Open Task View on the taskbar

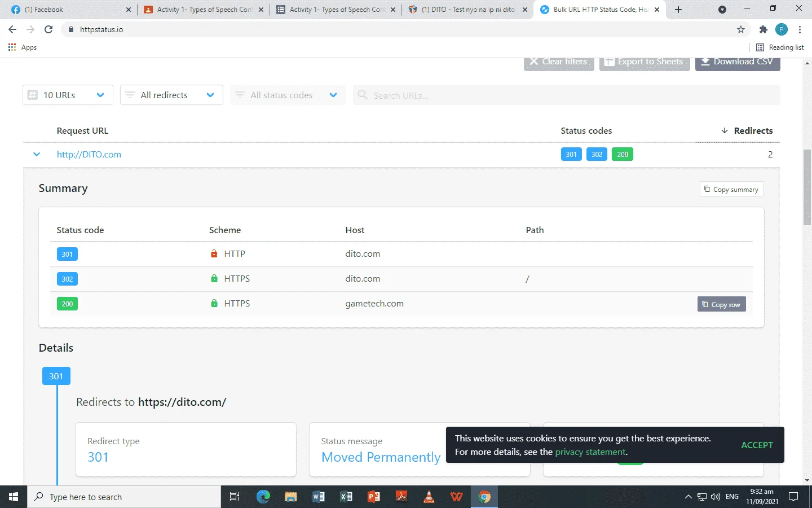coord(235,497)
